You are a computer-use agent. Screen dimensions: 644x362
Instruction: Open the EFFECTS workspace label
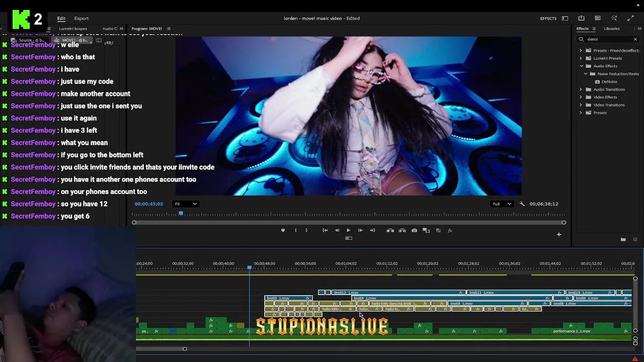coord(548,19)
